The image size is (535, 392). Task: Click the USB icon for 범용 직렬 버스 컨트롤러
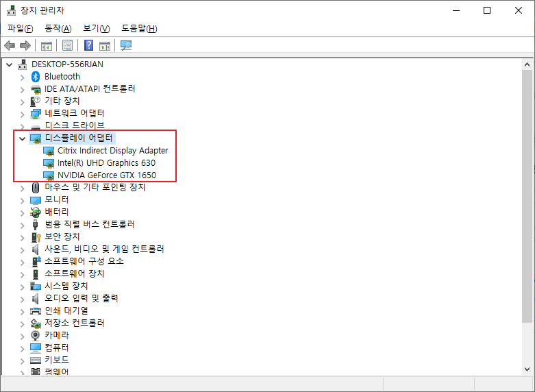click(x=35, y=225)
